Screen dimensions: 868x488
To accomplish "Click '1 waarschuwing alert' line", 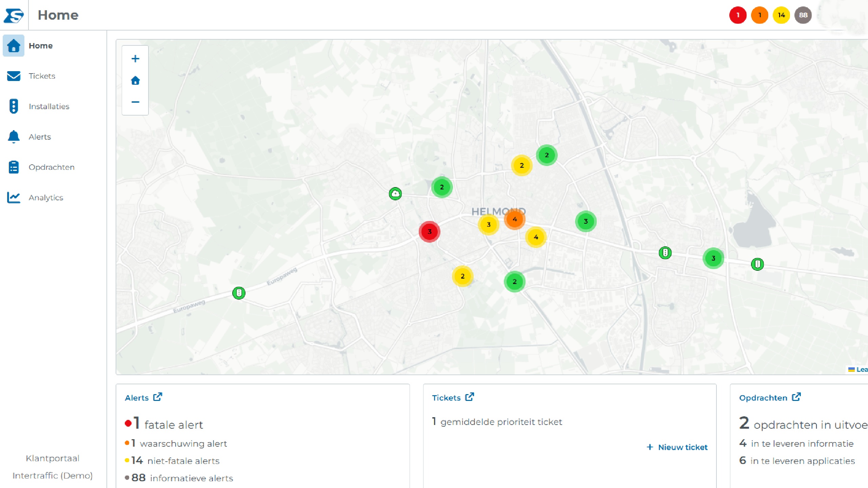I will [176, 443].
